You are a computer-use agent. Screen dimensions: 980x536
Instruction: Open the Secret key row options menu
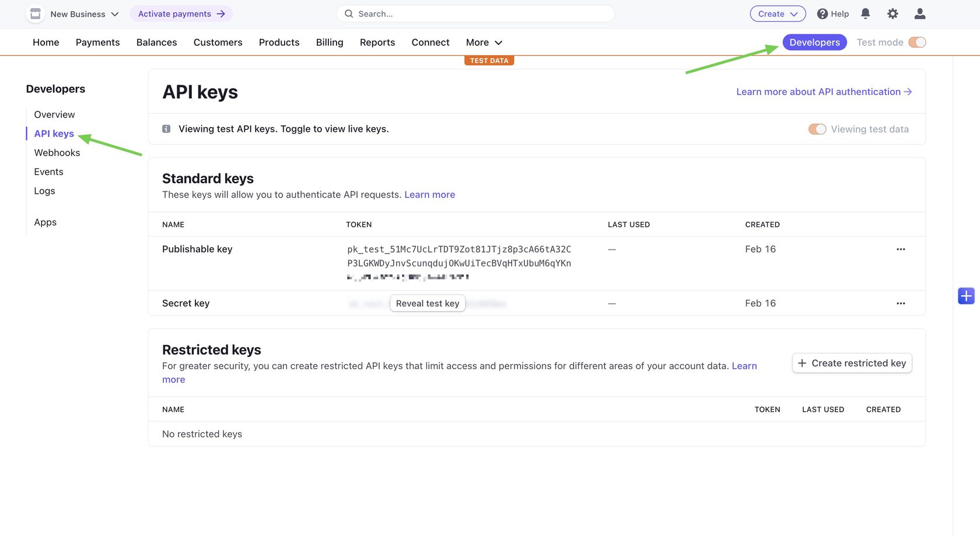[901, 303]
